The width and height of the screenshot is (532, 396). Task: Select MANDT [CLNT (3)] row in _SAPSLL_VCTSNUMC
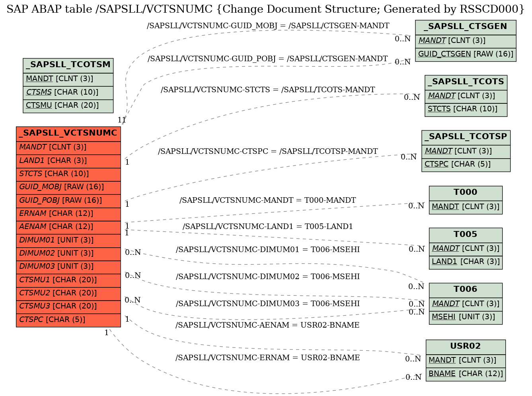[68, 147]
